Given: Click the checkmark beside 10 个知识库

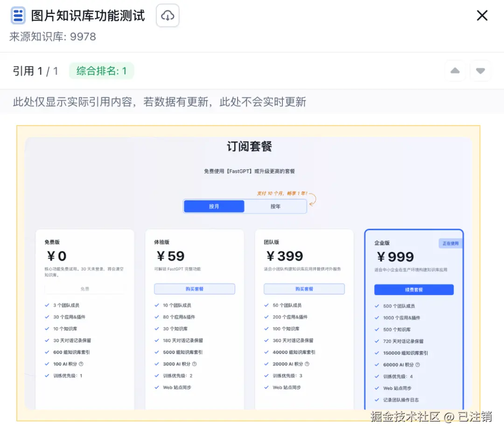Looking at the screenshot, I should click(x=47, y=329).
